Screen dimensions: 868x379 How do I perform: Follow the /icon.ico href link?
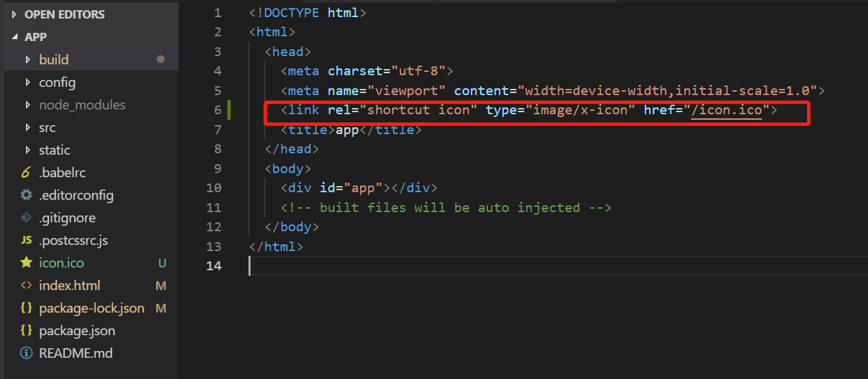point(726,109)
